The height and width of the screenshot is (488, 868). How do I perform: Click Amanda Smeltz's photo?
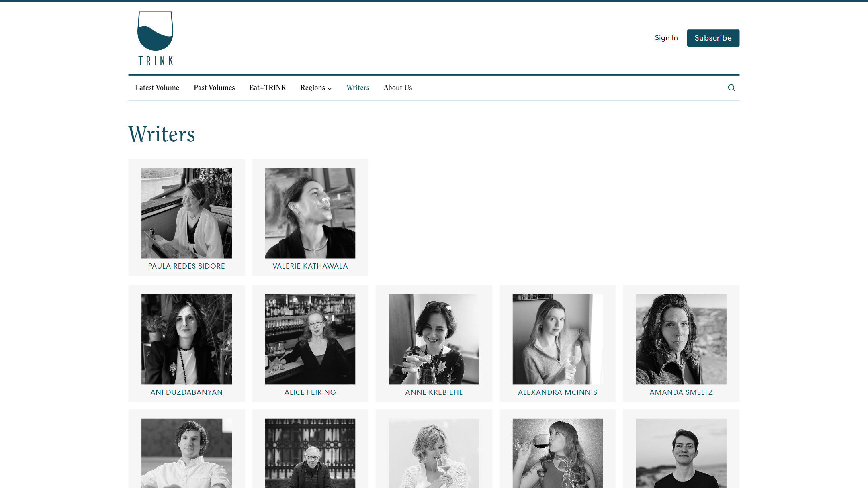click(x=681, y=339)
